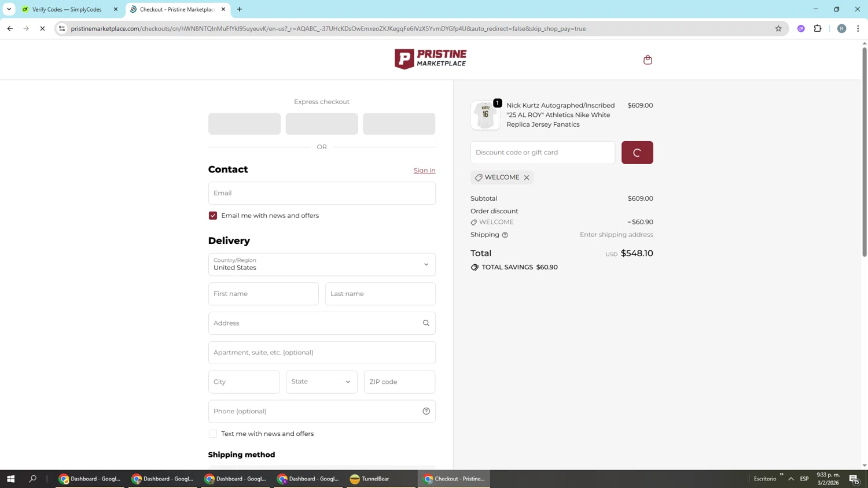Open the Chrome profile avatar
This screenshot has width=868, height=488.
point(841,28)
